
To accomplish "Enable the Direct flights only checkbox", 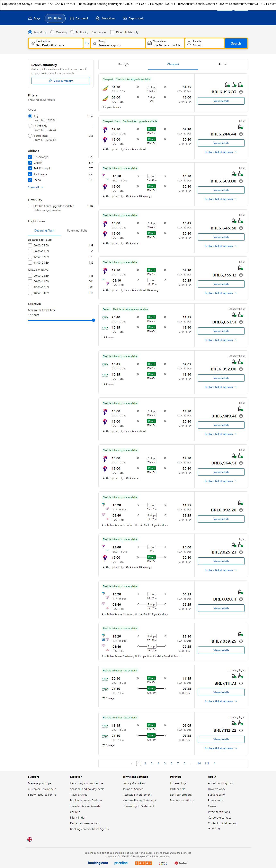I will [x=112, y=32].
